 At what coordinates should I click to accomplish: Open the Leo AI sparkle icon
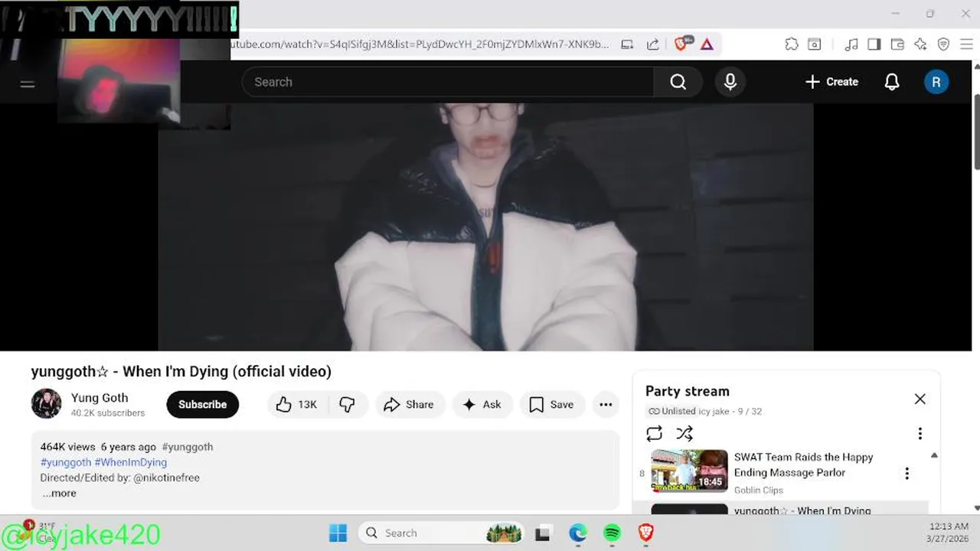coord(920,44)
